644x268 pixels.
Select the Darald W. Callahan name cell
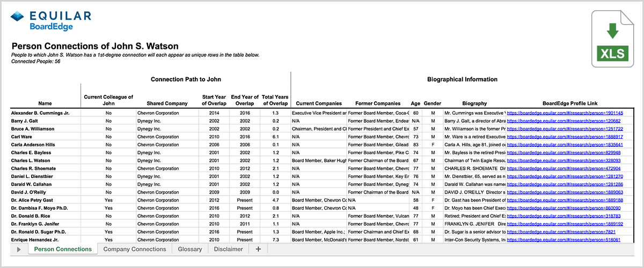[x=45, y=184]
